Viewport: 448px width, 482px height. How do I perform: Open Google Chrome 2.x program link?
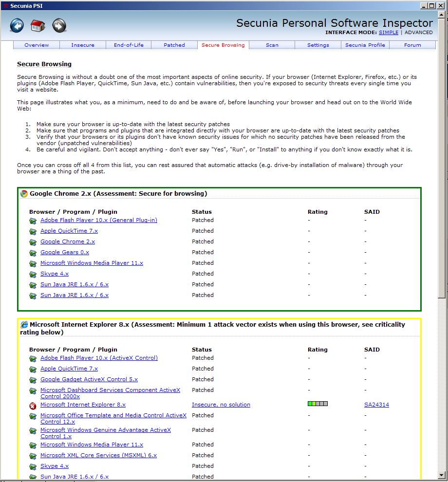click(x=68, y=241)
